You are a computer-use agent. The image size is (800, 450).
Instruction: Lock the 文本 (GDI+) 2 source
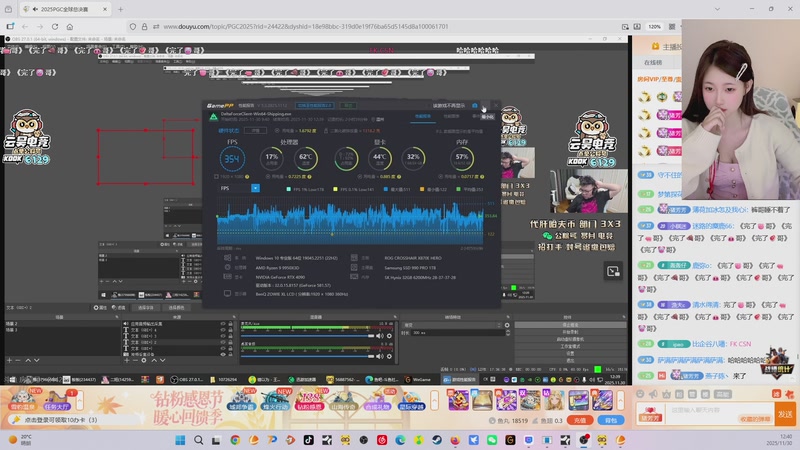230,342
